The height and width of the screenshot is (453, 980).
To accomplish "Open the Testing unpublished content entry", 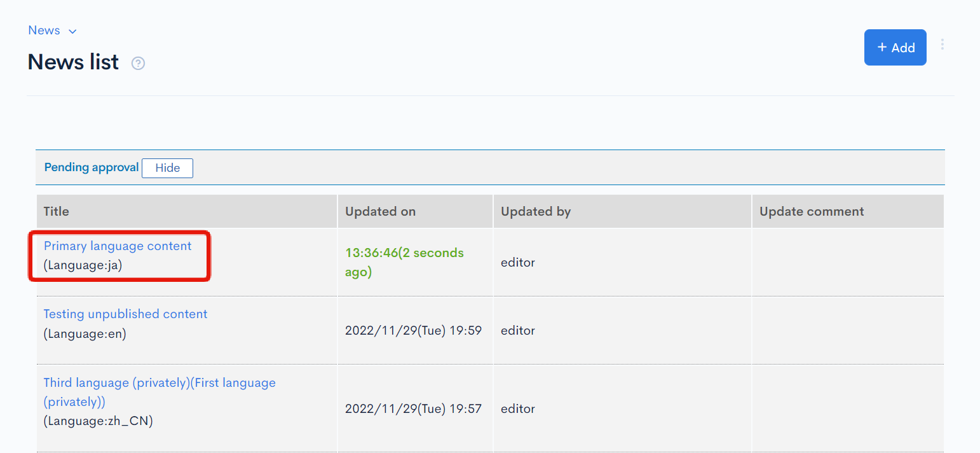I will tap(125, 314).
